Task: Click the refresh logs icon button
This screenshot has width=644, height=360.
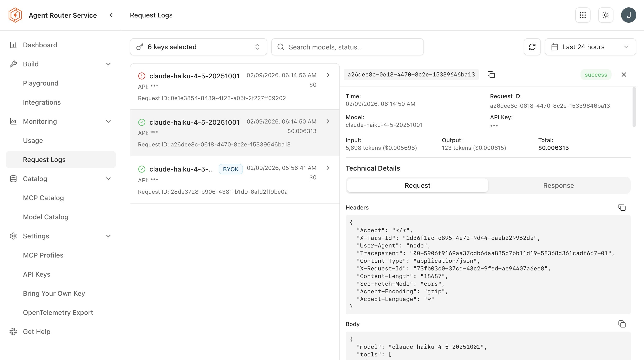Action: 532,47
